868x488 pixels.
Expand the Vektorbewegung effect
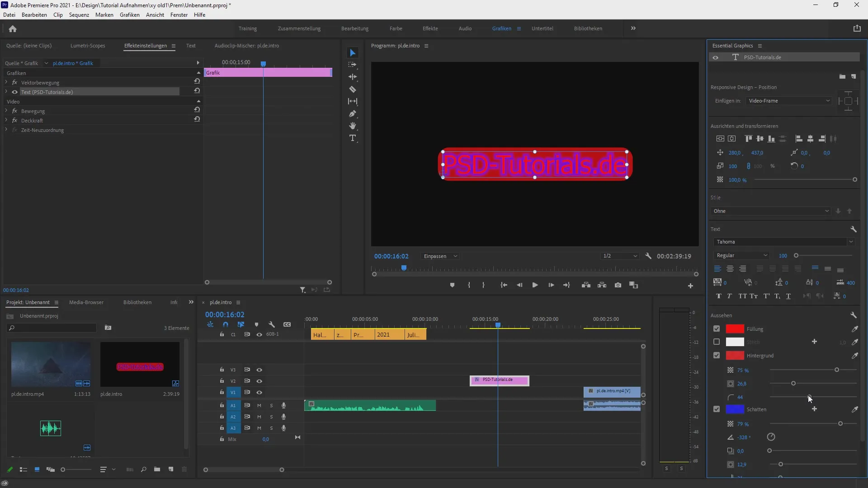[x=6, y=82]
